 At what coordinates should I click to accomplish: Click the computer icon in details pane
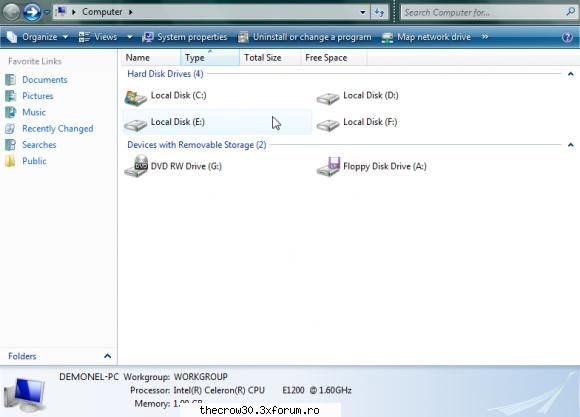(25, 394)
